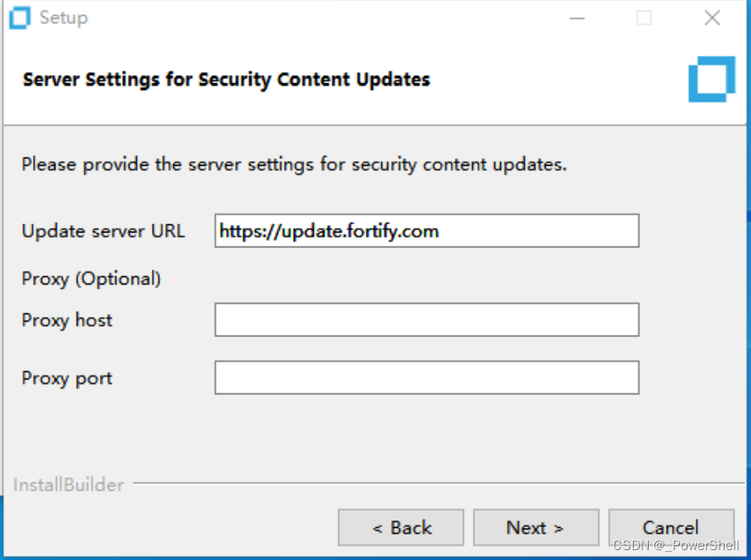Image resolution: width=751 pixels, height=560 pixels.
Task: Click the InstallBuilder text near the bottom
Action: [68, 485]
